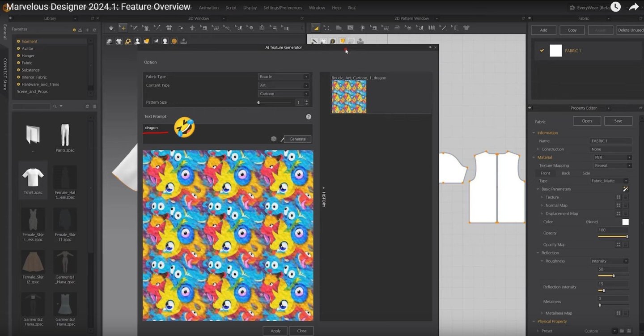Click the library search magnifier icon
Screen dimensions: 644x336
[x=55, y=106]
